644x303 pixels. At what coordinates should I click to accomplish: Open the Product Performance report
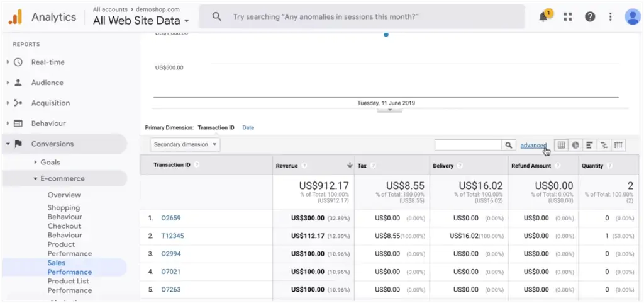tap(69, 249)
